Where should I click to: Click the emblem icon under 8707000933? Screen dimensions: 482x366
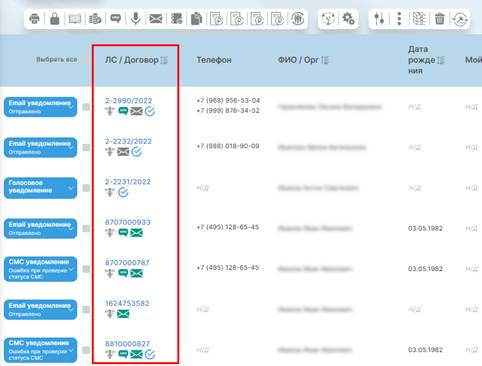[x=110, y=233]
